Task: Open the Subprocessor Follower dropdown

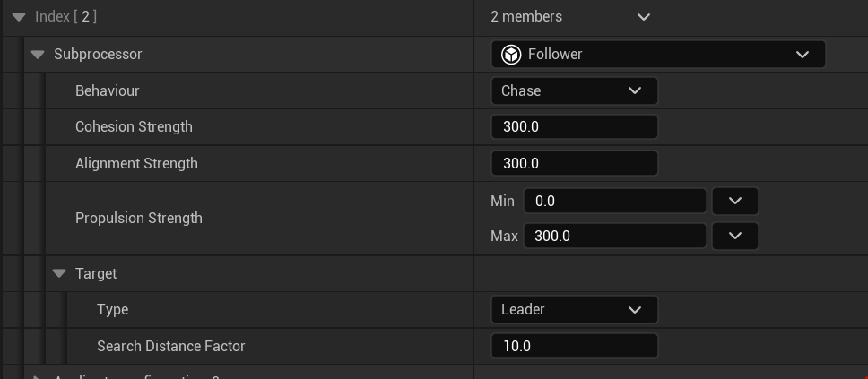Action: [657, 55]
